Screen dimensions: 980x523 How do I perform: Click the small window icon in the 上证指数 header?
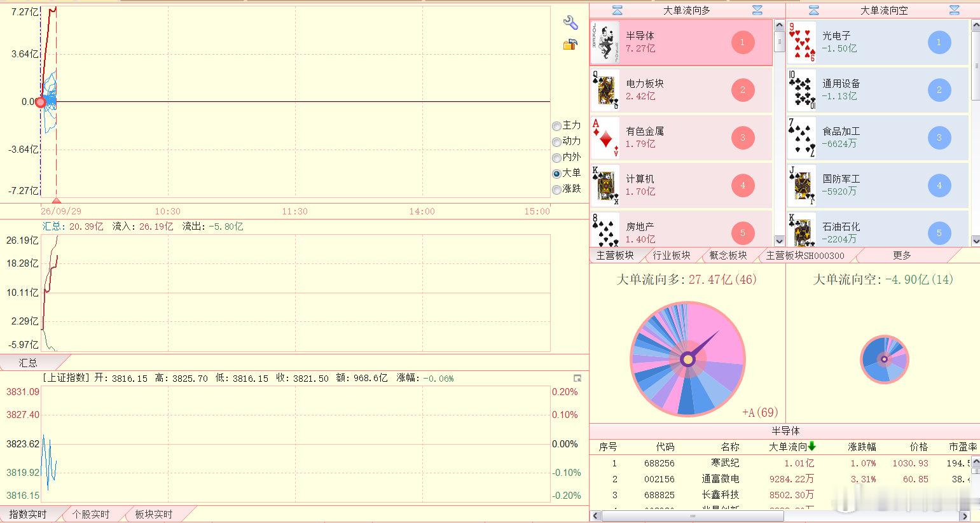tap(577, 378)
